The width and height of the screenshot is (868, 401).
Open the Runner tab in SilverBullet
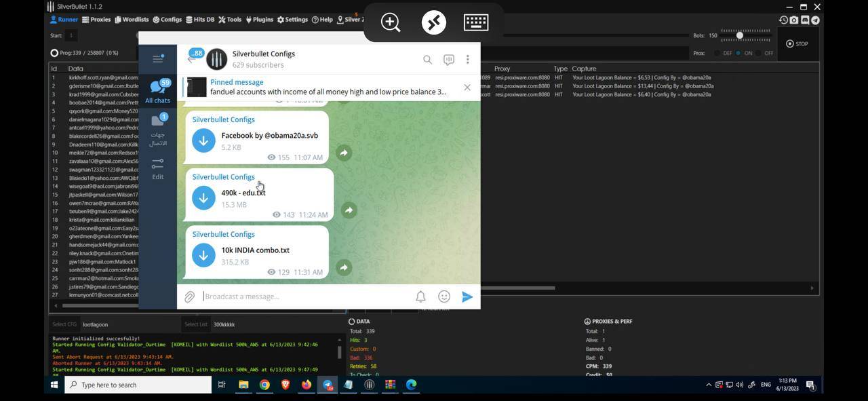point(64,20)
